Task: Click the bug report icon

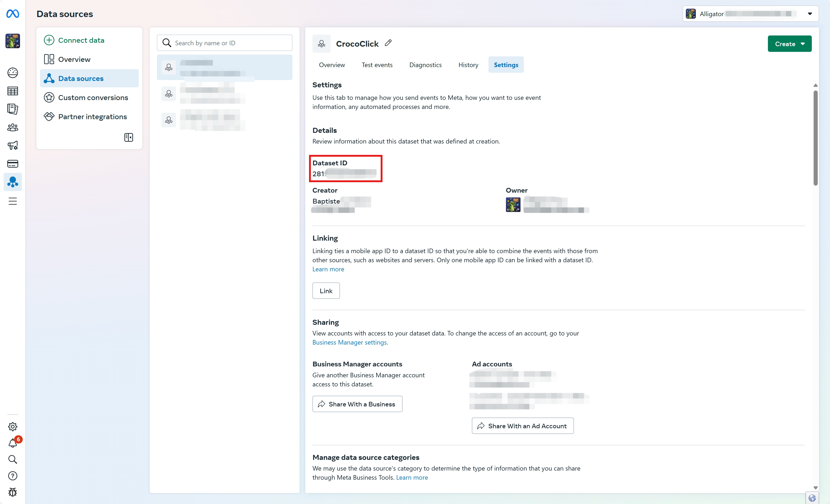Action: 13,492
